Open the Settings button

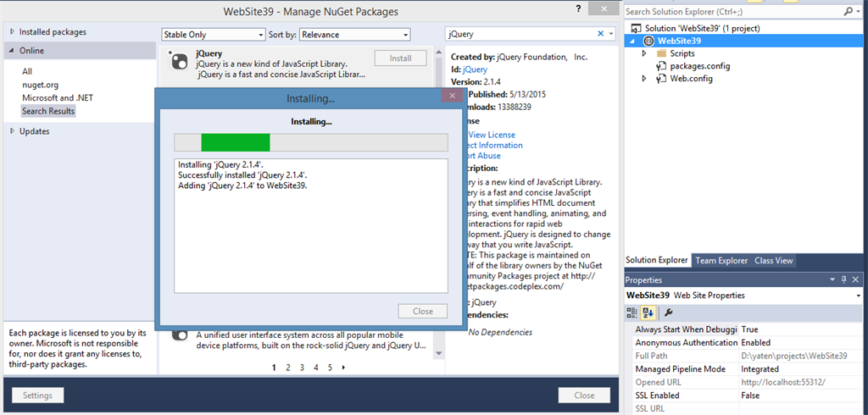37,396
